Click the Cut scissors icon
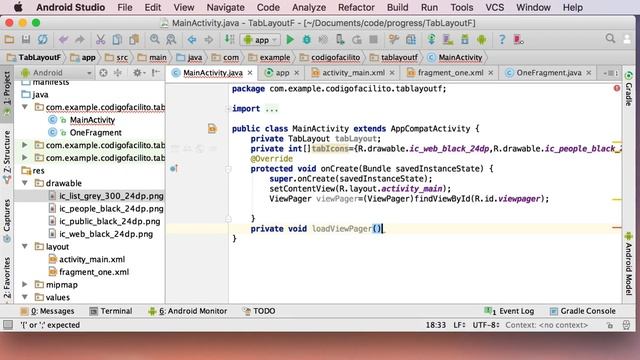The image size is (640, 360). [100, 40]
